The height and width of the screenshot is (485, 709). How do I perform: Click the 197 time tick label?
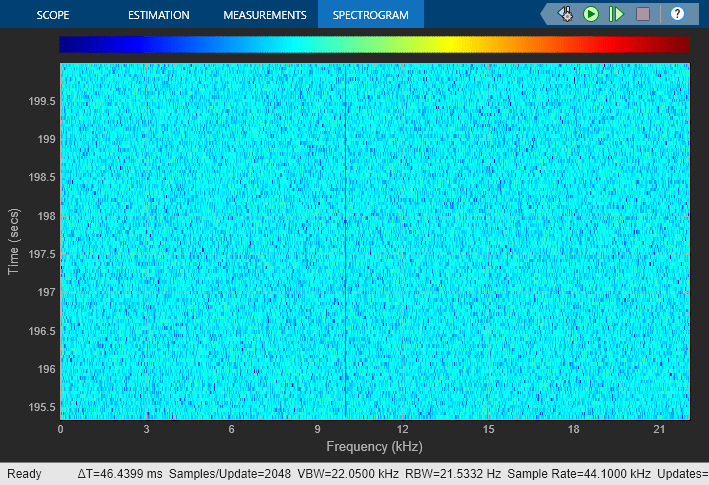click(x=47, y=292)
